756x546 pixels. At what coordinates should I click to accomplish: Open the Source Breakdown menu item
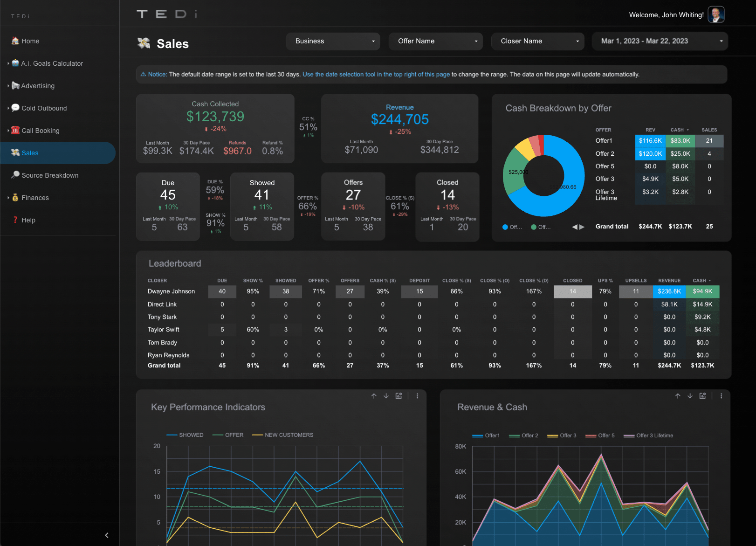(58, 175)
